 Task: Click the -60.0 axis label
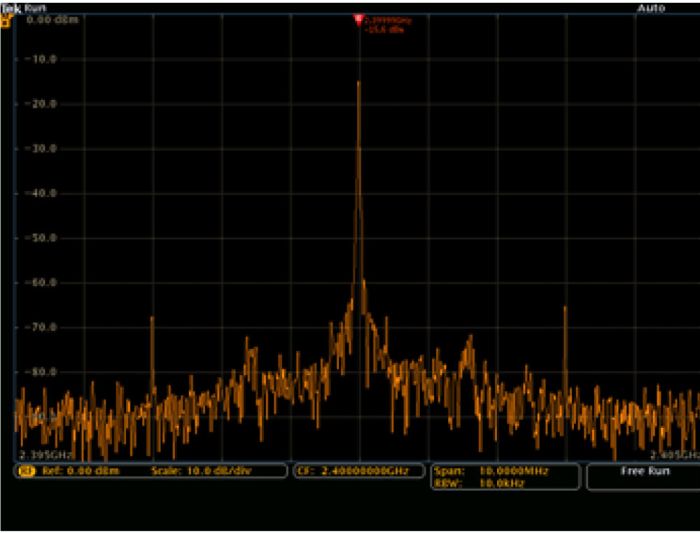tap(41, 283)
